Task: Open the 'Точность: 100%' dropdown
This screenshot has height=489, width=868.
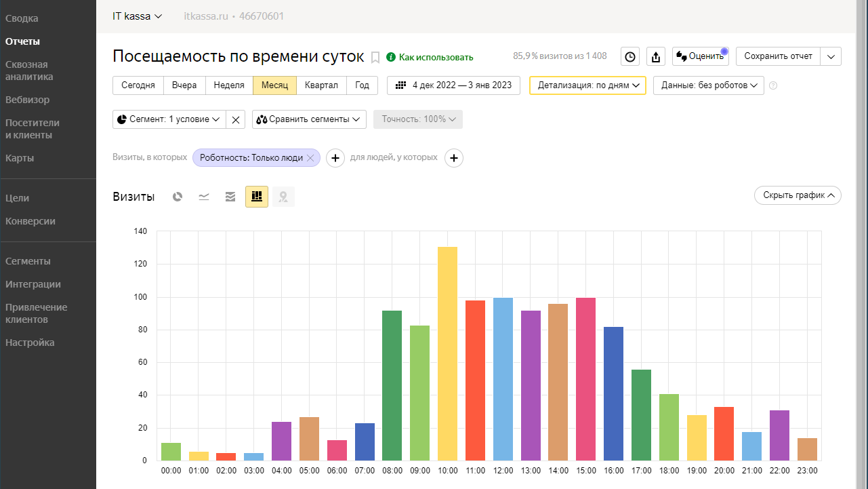Action: click(x=418, y=119)
